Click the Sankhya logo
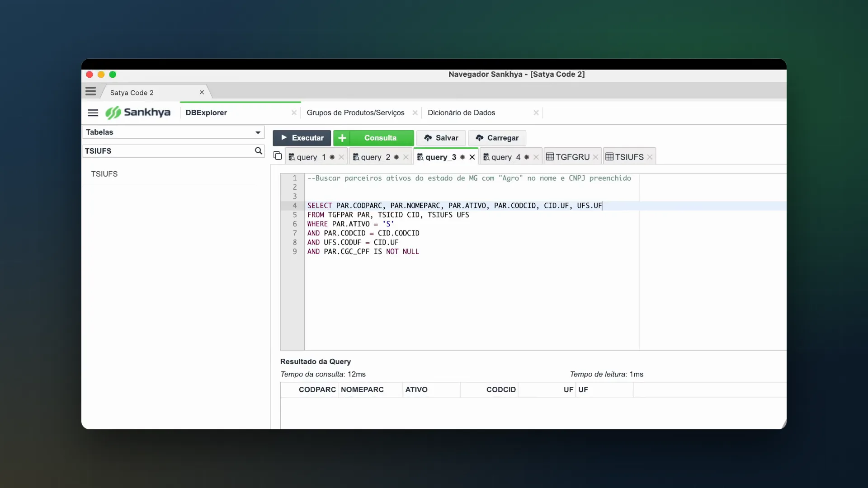Screen dimensions: 868x488 pyautogui.click(x=138, y=113)
